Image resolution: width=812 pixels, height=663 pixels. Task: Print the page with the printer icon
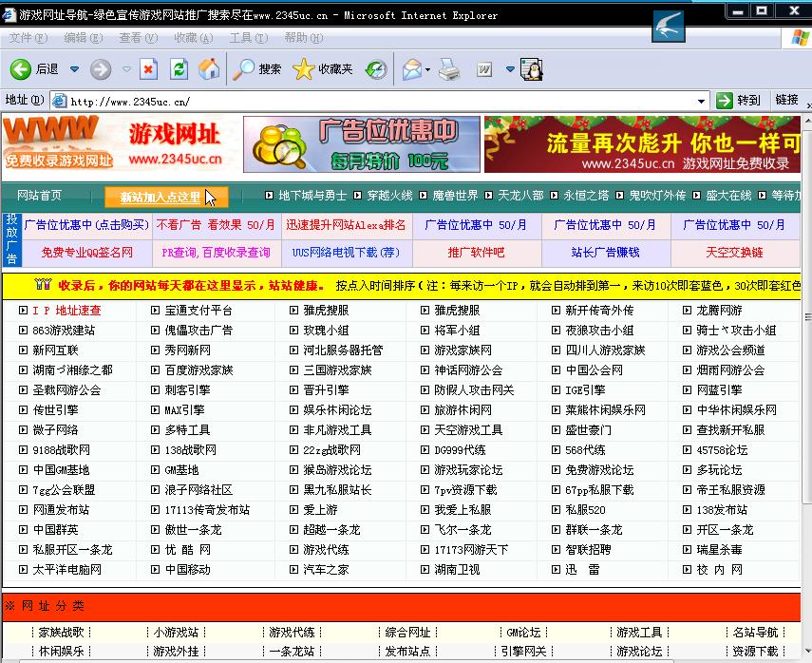446,68
